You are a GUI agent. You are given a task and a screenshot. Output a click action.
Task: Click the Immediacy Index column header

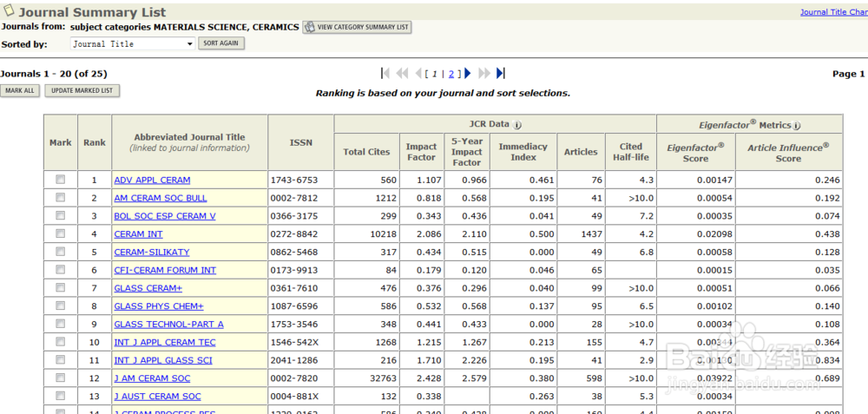[x=523, y=152]
